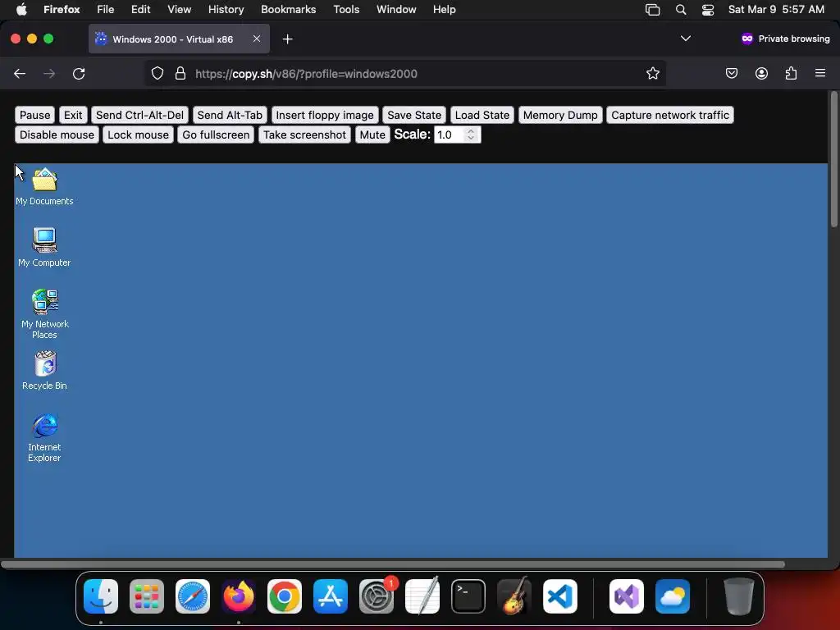Open Finder from the Dock
Image resolution: width=840 pixels, height=630 pixels.
point(101,596)
